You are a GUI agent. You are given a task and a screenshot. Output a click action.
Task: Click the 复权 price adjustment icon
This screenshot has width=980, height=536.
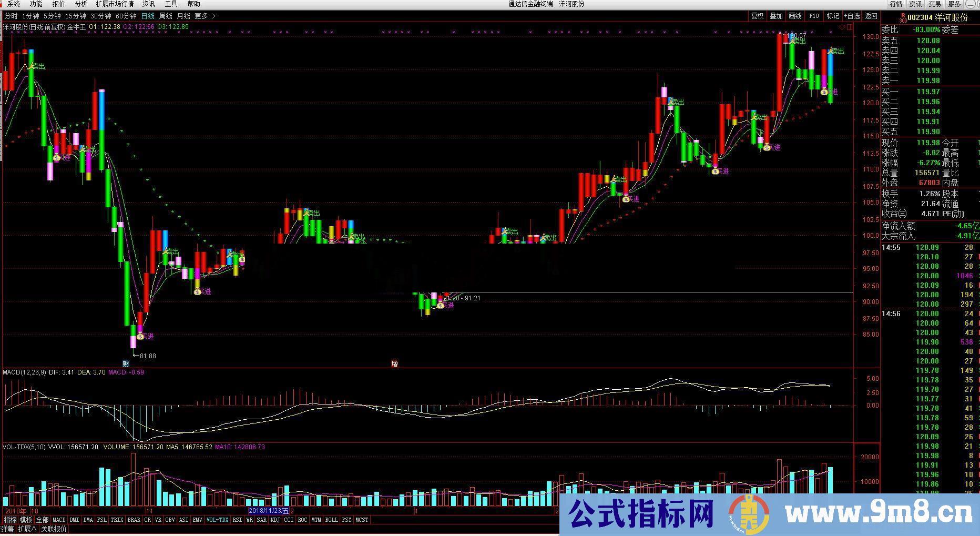click(757, 16)
